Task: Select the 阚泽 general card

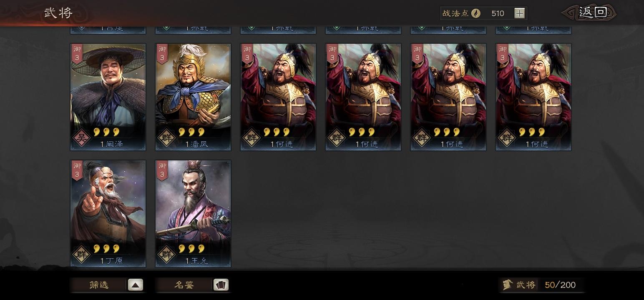Action: (108, 97)
